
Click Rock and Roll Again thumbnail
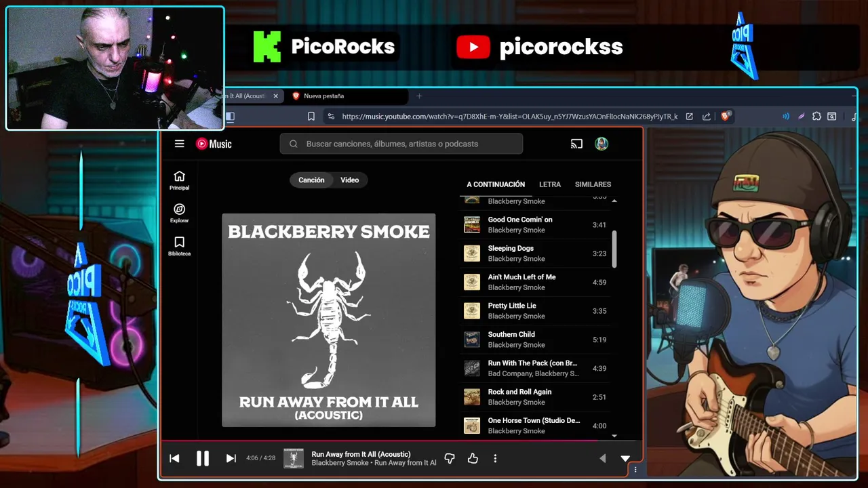point(472,396)
